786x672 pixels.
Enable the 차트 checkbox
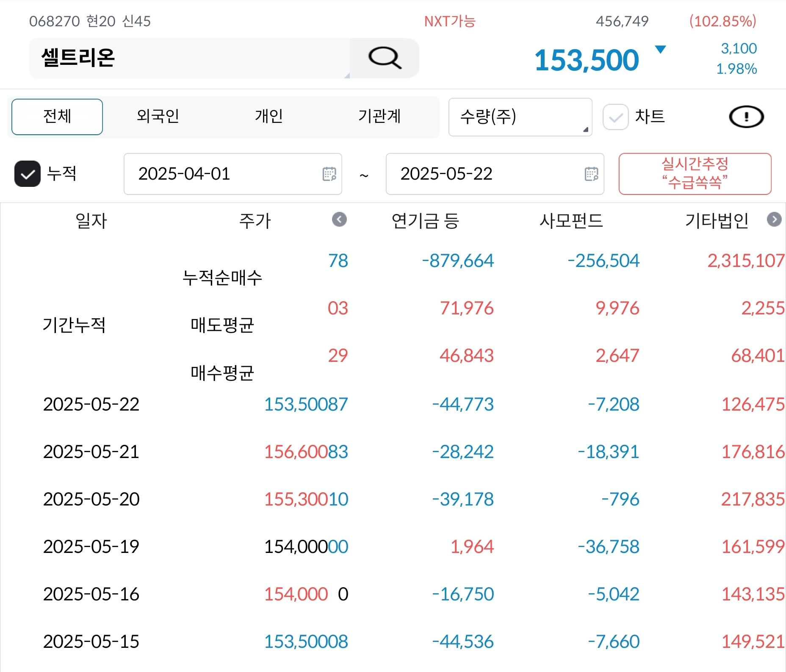point(615,117)
